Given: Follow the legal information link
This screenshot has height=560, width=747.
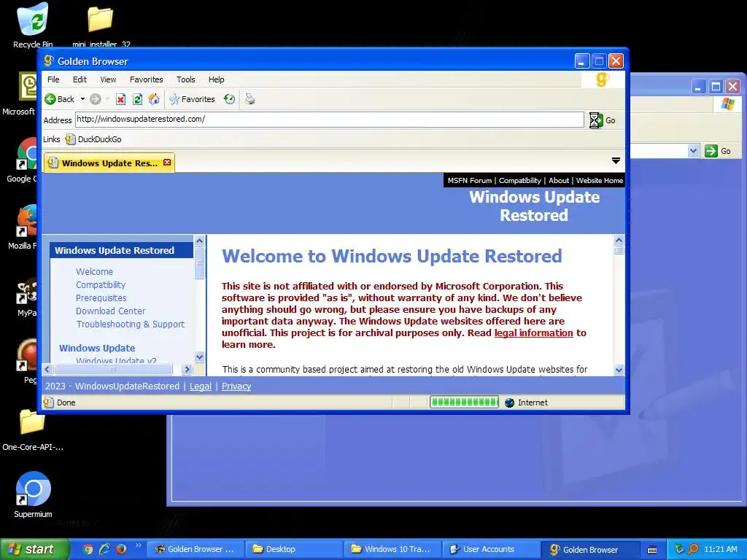Looking at the screenshot, I should tap(533, 332).
